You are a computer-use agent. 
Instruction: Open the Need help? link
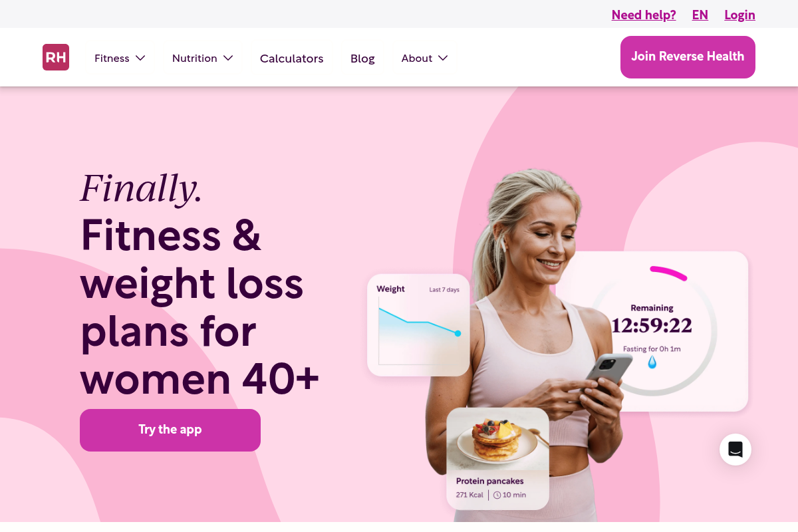click(x=644, y=15)
